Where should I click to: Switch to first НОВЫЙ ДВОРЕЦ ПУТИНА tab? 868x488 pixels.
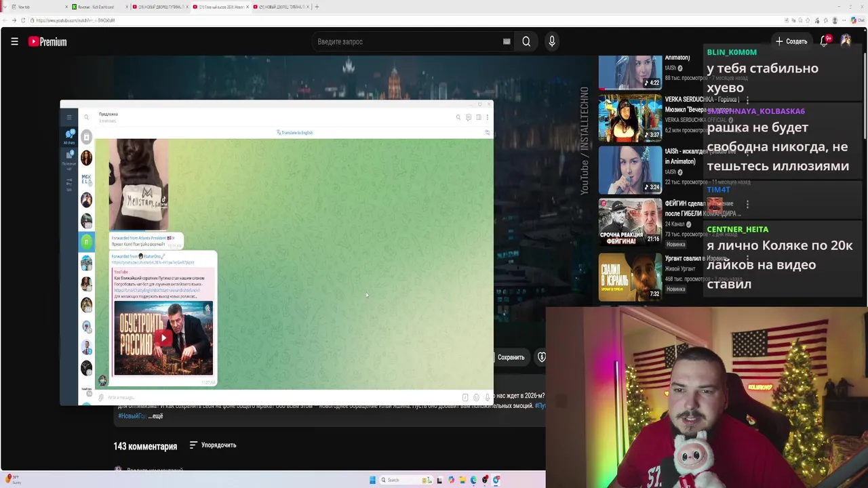(159, 7)
